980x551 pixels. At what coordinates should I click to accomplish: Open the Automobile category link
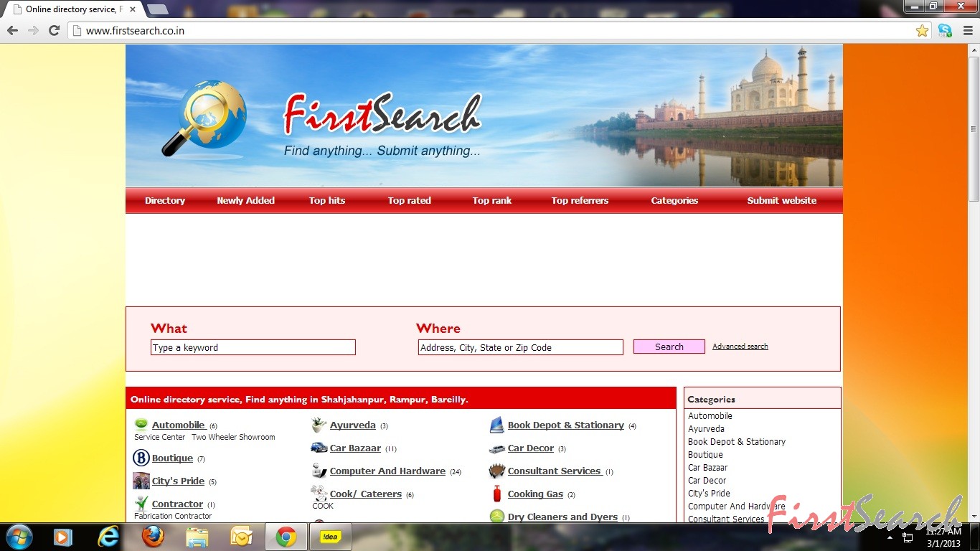pos(179,425)
